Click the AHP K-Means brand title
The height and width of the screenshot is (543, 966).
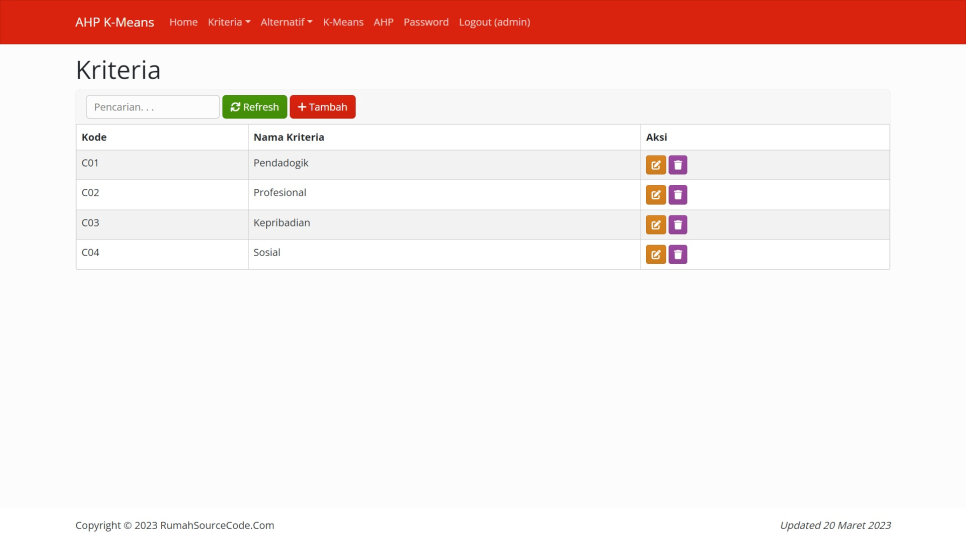(115, 22)
